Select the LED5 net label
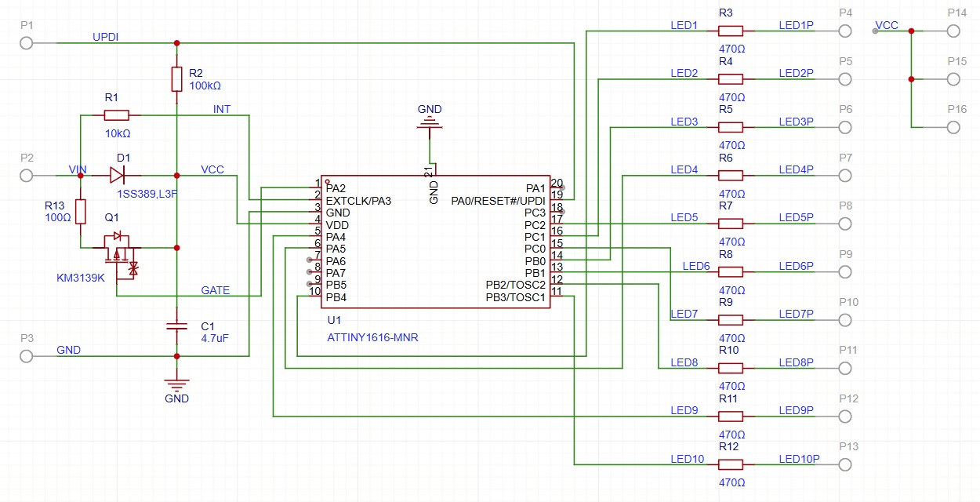Image resolution: width=980 pixels, height=502 pixels. coord(684,217)
